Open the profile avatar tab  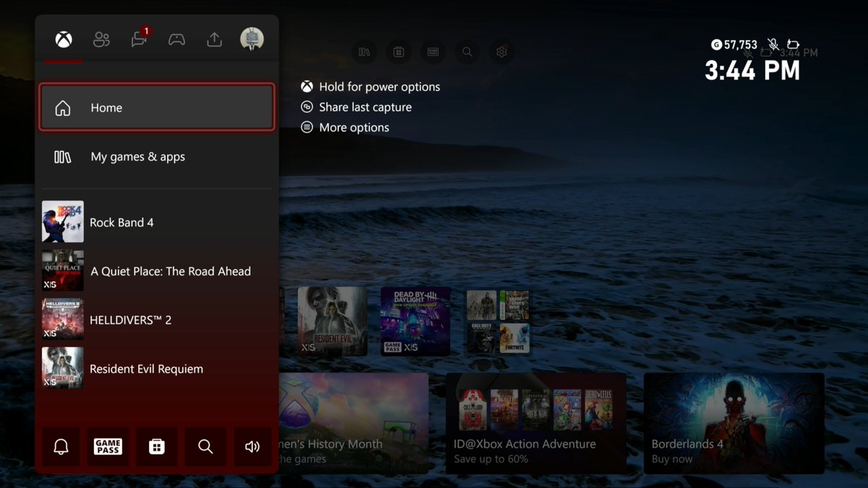[x=252, y=39]
